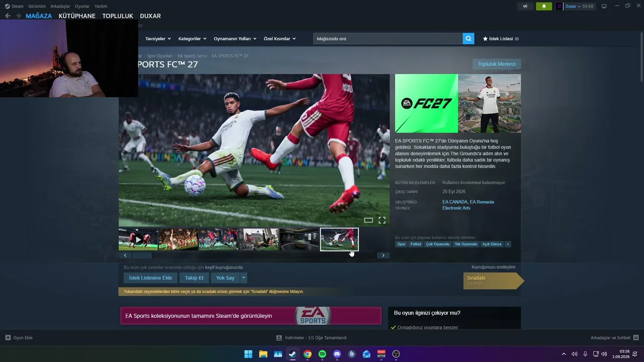
Task: Open the DUXAR profile tab
Action: tap(150, 16)
